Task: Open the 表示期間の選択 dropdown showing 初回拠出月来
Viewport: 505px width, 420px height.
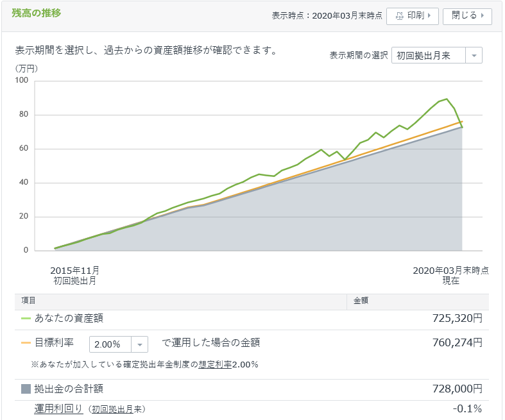Action: (429, 56)
